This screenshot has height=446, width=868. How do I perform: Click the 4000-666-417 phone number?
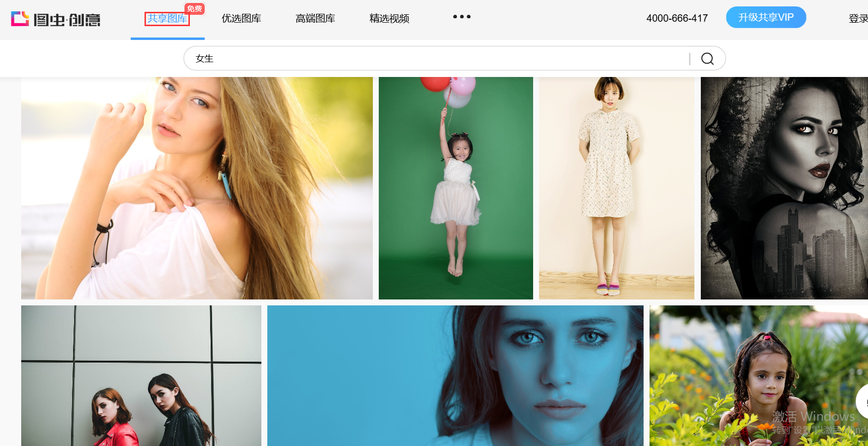point(677,18)
